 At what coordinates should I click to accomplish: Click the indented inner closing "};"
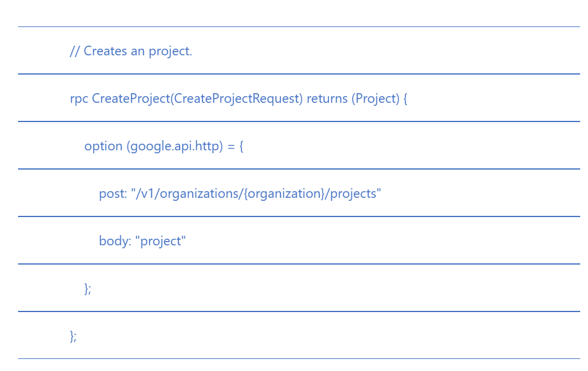[88, 289]
